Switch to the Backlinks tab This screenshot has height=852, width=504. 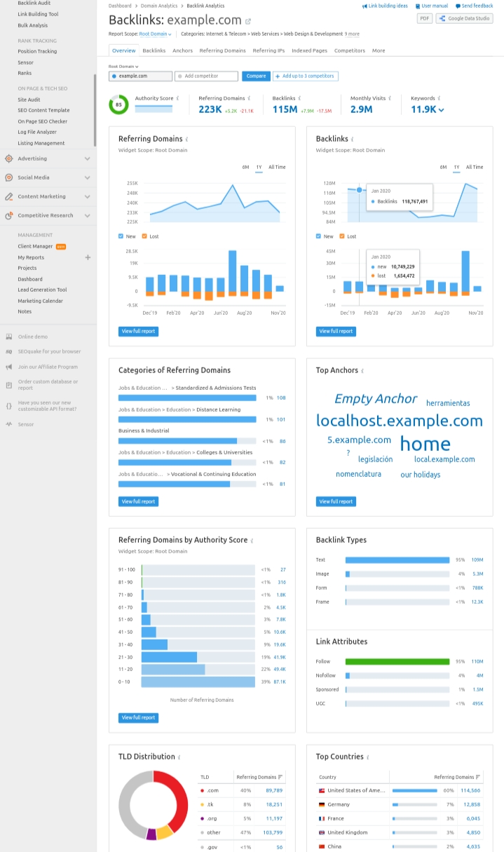click(x=154, y=50)
